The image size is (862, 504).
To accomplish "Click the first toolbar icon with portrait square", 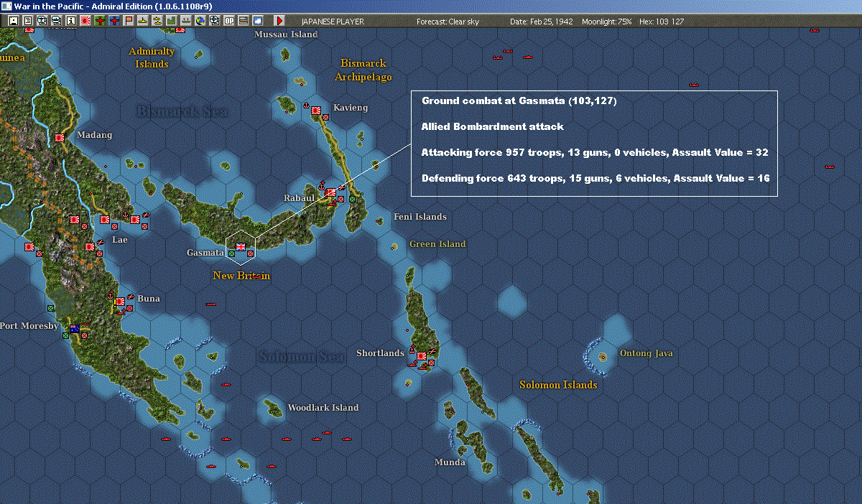I will [14, 21].
